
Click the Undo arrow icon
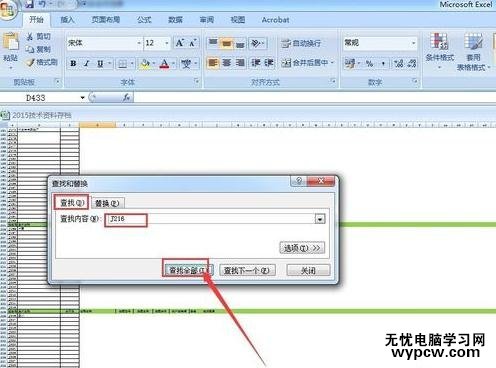pyautogui.click(x=42, y=4)
